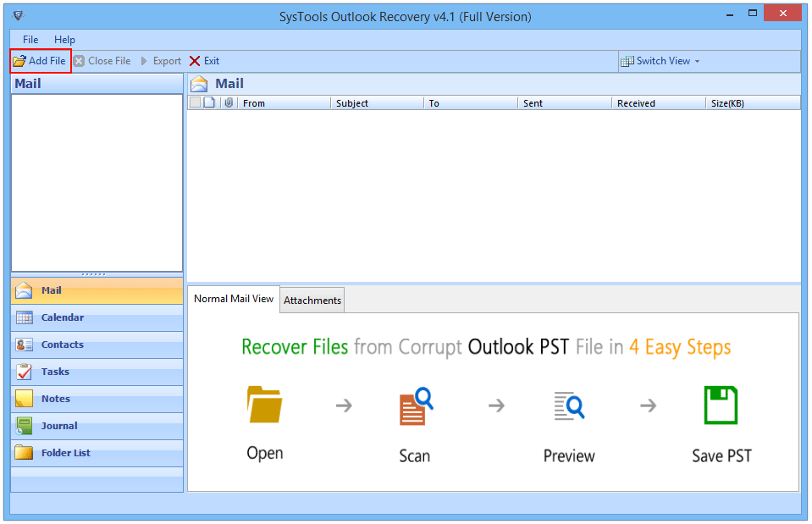Switch to the Attachments tab

point(312,301)
